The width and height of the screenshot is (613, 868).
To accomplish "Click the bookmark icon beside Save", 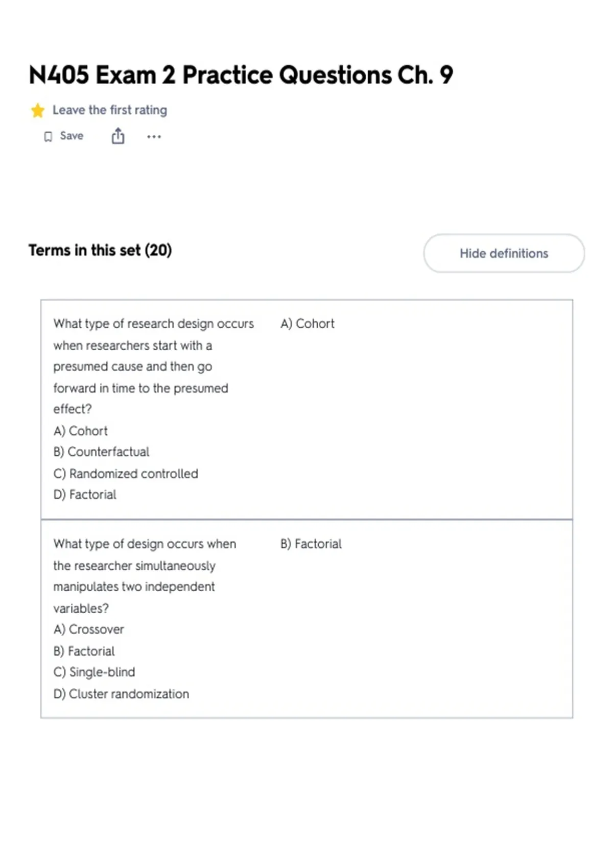I will click(x=48, y=137).
